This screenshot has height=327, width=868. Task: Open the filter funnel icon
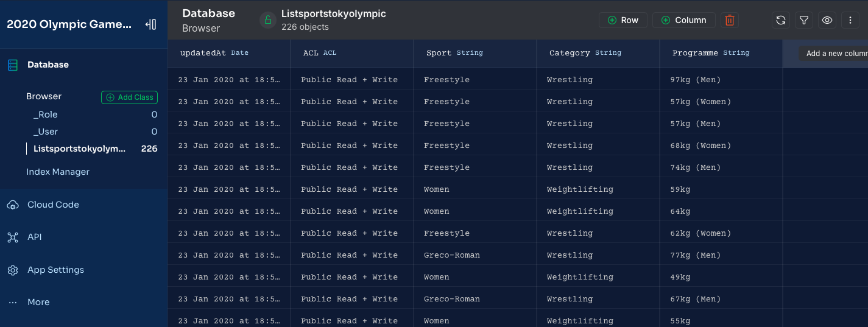tap(804, 20)
